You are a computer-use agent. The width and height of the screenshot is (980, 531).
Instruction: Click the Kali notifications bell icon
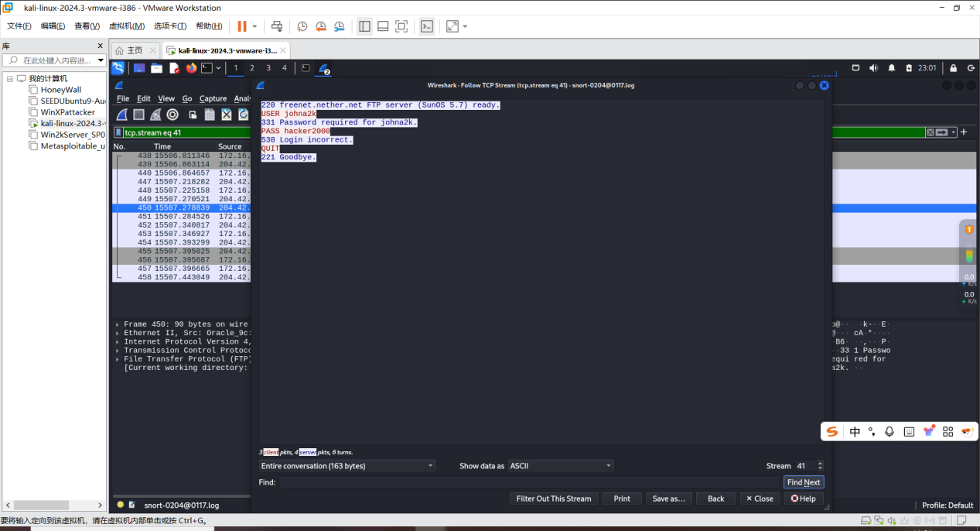pyautogui.click(x=892, y=68)
